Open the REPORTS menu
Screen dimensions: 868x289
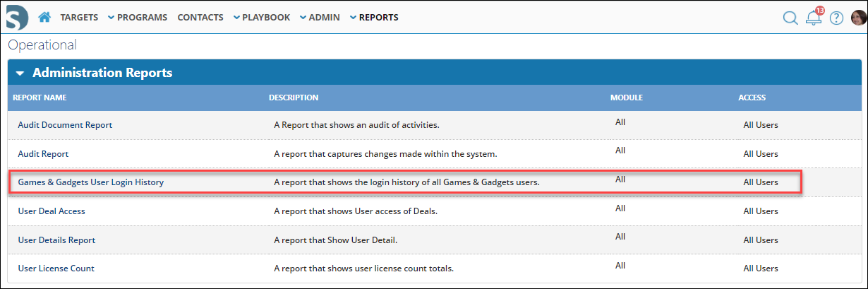(378, 17)
